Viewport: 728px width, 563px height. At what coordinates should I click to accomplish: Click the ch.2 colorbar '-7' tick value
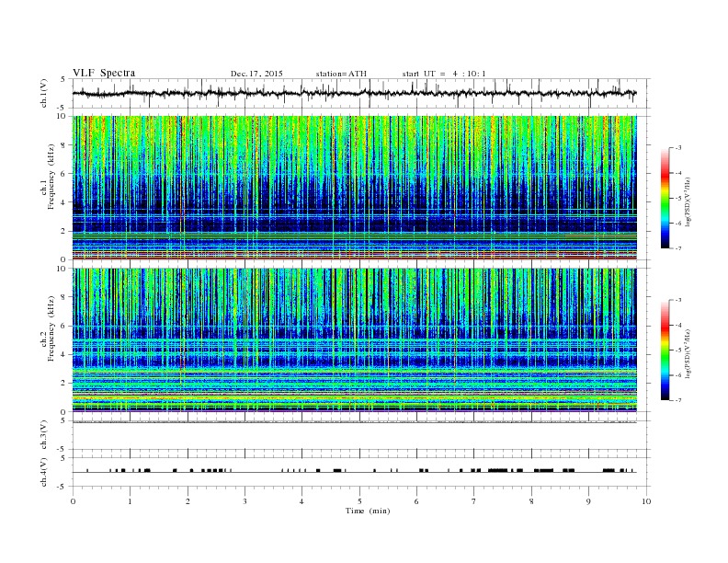click(x=678, y=400)
